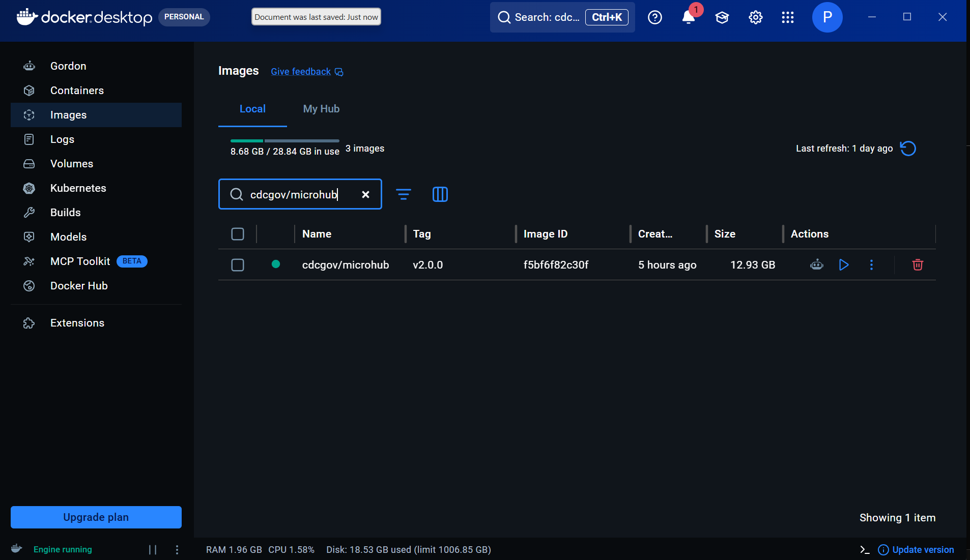Open more actions menu for cdcgov/microhub
Viewport: 970px width, 560px height.
871,265
